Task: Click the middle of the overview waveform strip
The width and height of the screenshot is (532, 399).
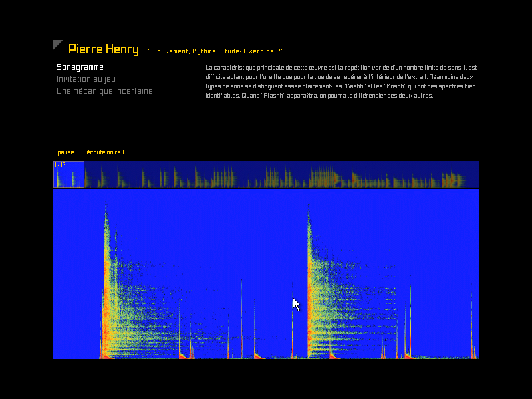Action: coord(266,174)
